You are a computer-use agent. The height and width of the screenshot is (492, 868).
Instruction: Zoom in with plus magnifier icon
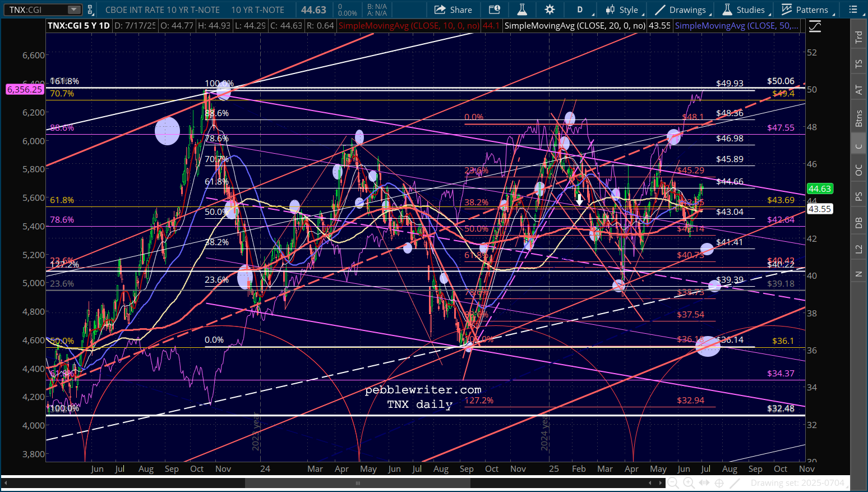point(689,483)
